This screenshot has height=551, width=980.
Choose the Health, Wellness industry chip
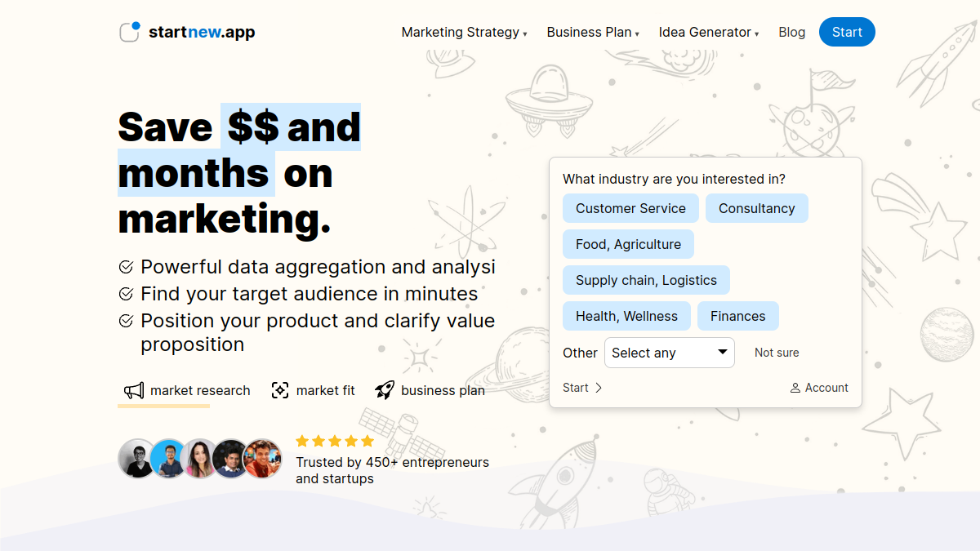(x=626, y=316)
